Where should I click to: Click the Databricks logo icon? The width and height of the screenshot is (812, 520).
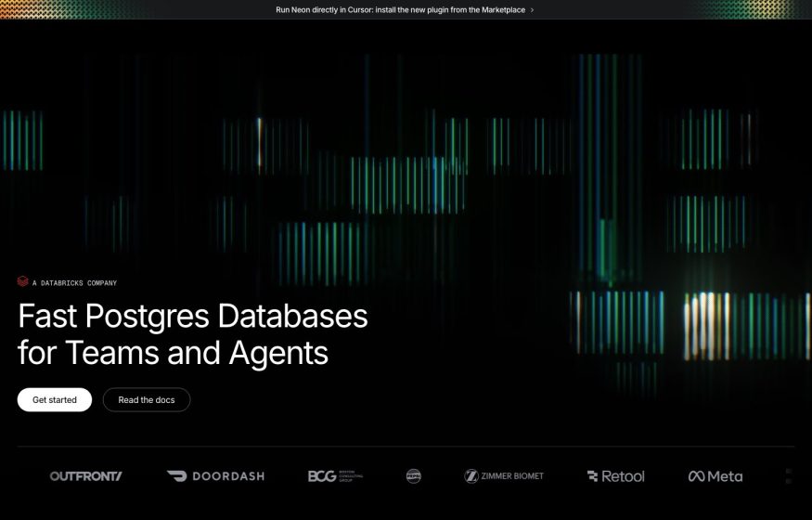pos(23,281)
